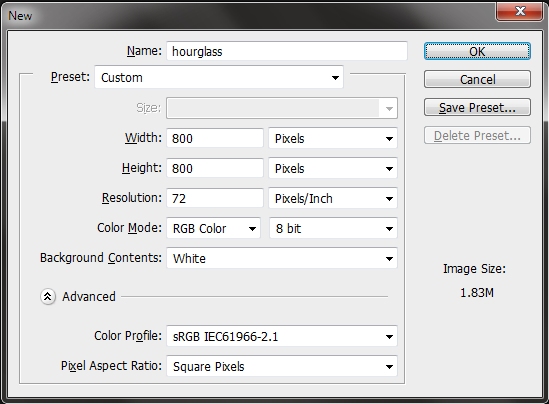This screenshot has width=549, height=404.
Task: Open the Resolution Pixels/Inch dropdown
Action: pos(333,198)
